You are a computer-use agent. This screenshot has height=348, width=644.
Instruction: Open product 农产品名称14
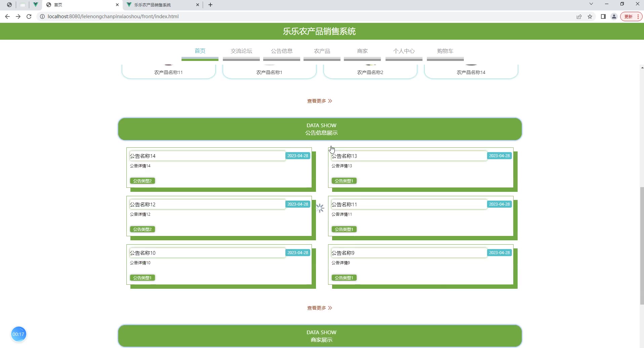tap(471, 72)
